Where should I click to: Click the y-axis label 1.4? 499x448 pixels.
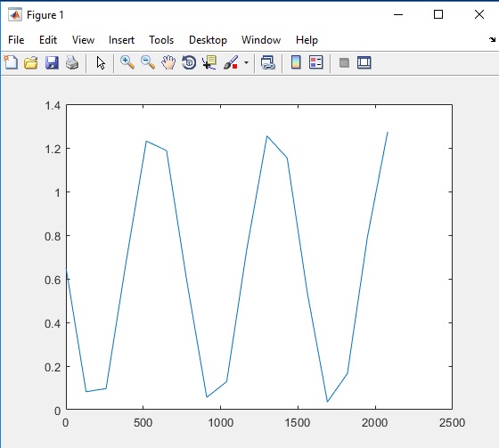(x=53, y=106)
